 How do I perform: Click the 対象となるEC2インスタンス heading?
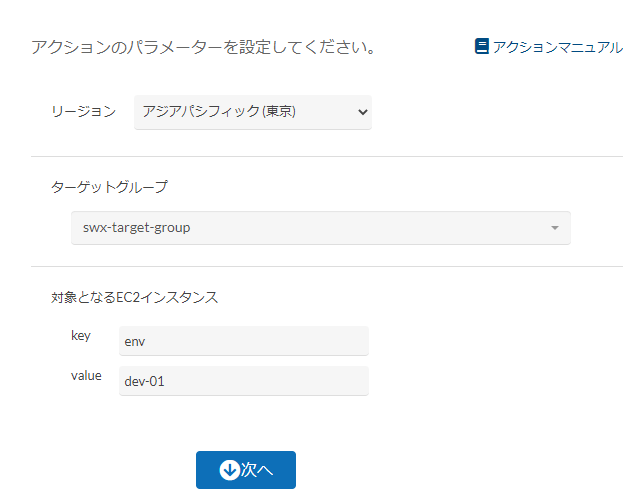tap(134, 297)
